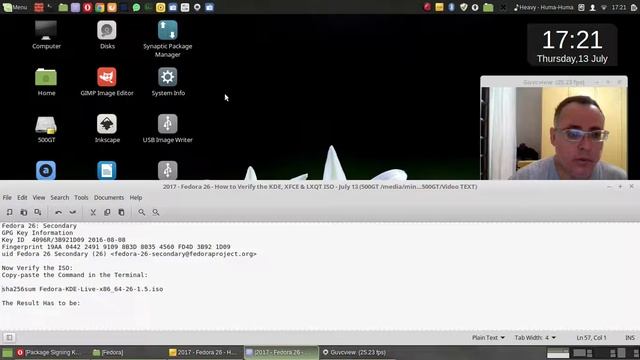Launch GIMP Image Editor from desktop
The width and height of the screenshot is (640, 360).
pos(107,82)
